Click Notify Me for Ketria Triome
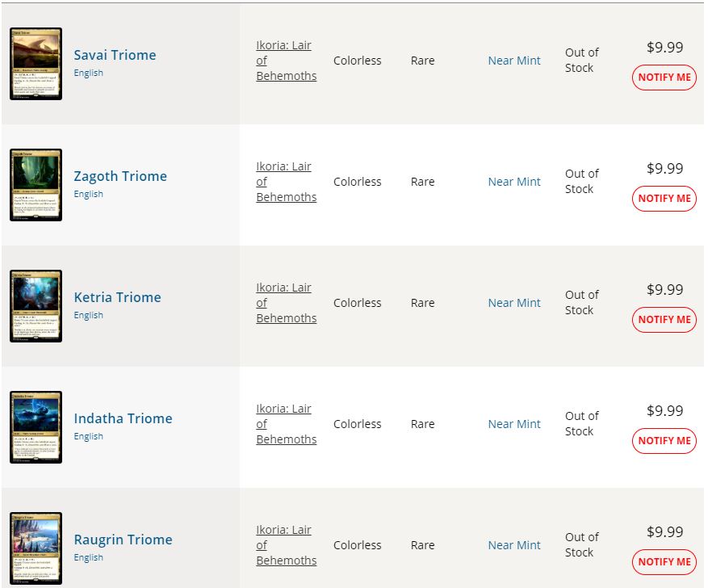Screen dimensions: 708x588 664,319
